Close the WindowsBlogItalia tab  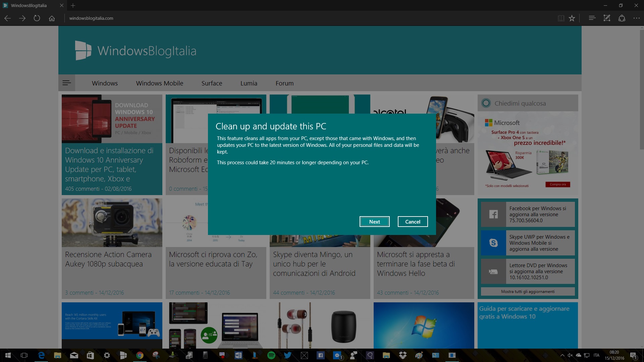pyautogui.click(x=61, y=5)
